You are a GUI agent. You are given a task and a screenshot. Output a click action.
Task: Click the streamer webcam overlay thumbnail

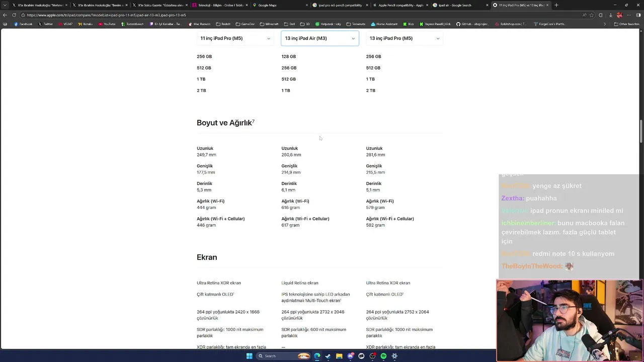click(x=570, y=320)
